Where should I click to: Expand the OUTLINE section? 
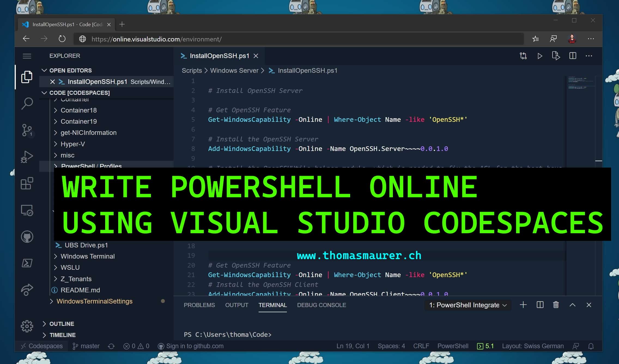[x=62, y=324]
